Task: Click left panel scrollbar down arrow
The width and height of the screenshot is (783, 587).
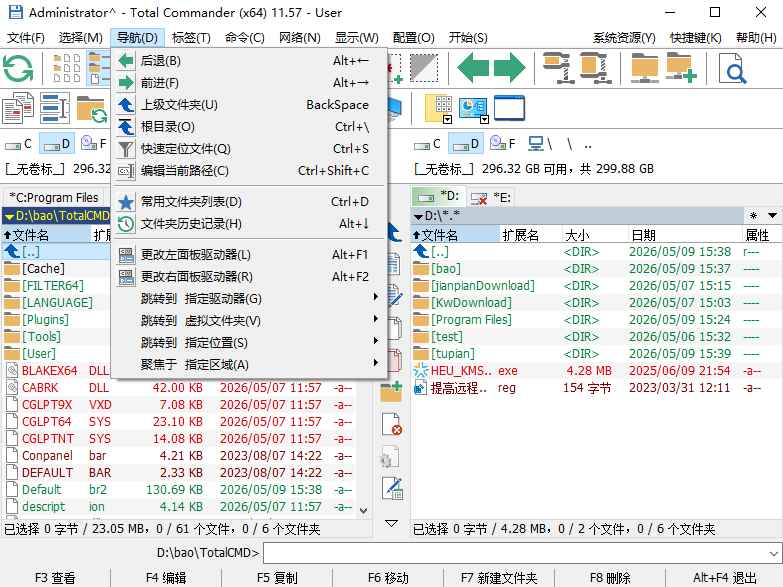Action: coord(364,511)
